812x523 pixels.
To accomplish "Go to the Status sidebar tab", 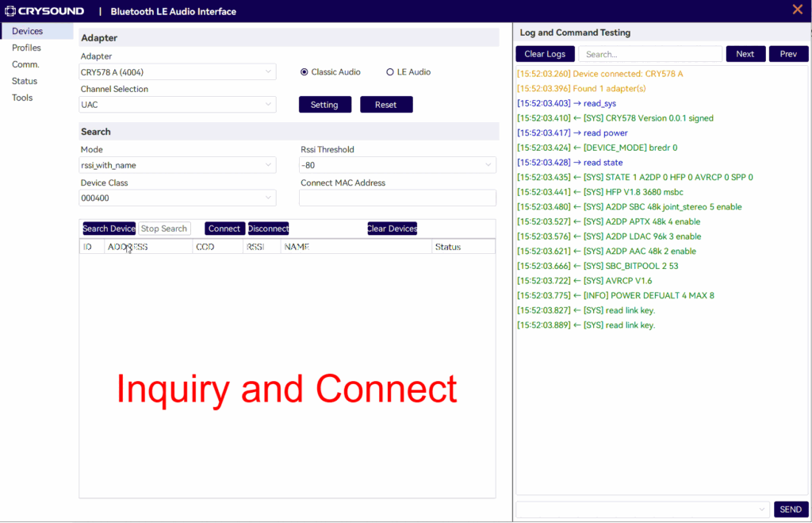I will pos(25,81).
